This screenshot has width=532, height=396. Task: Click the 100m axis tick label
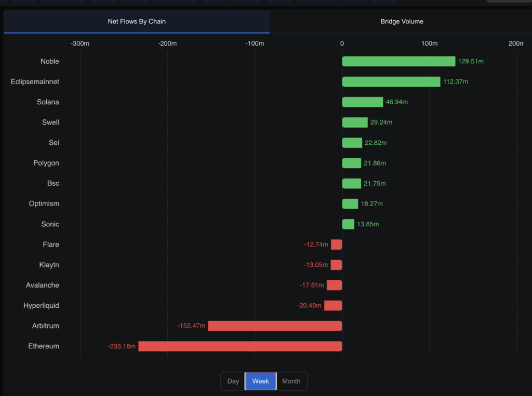click(430, 44)
